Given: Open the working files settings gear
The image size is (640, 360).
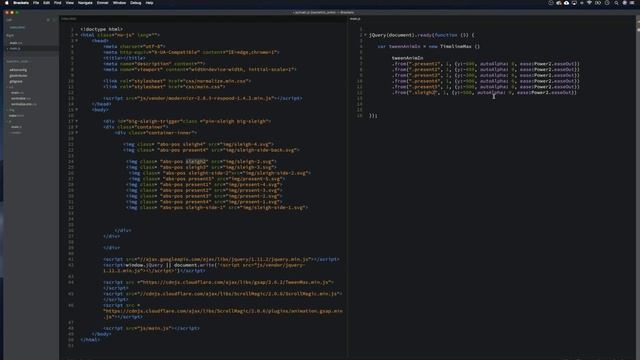Looking at the screenshot, I should 48,20.
